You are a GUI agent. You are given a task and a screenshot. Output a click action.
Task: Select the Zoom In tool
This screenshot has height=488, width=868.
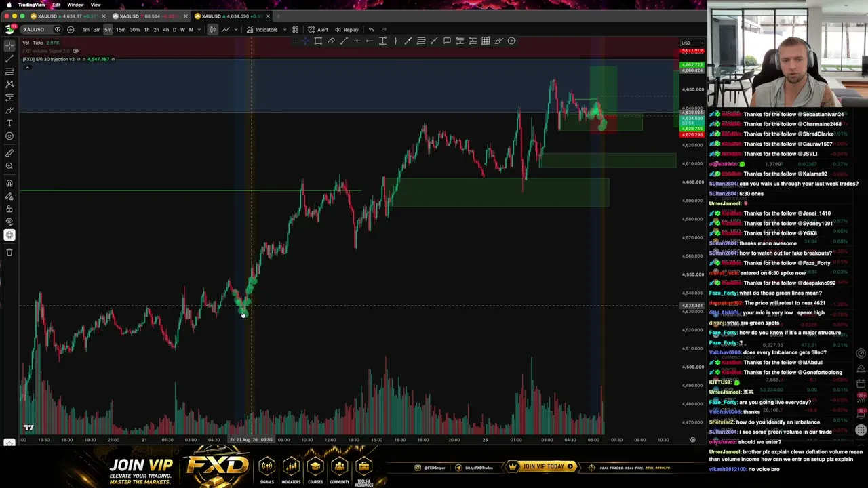coord(9,166)
